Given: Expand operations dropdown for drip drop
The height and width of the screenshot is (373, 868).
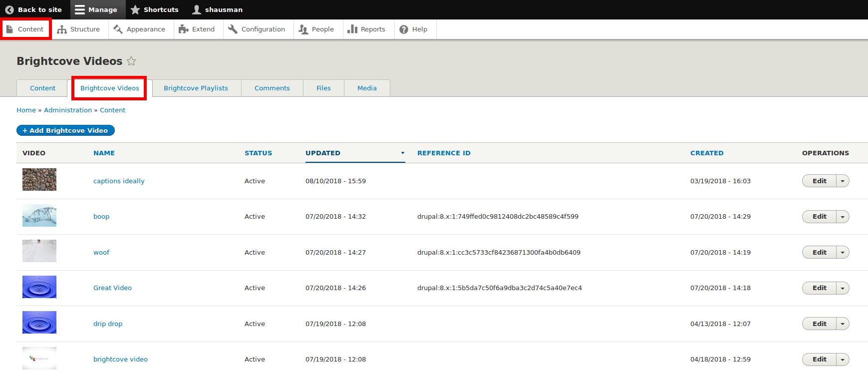Looking at the screenshot, I should coord(843,324).
